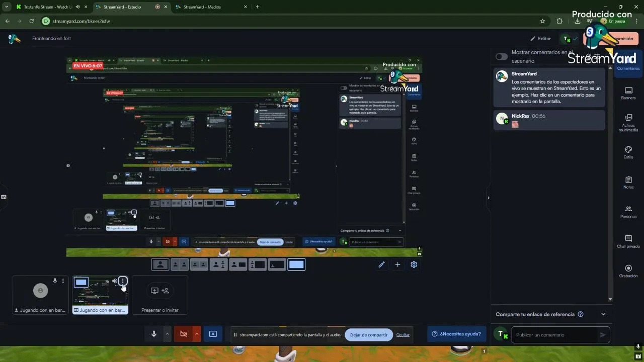Viewport: 644px width, 362px height.
Task: Mute the TristanRs Stream tab audio
Action: [x=77, y=7]
